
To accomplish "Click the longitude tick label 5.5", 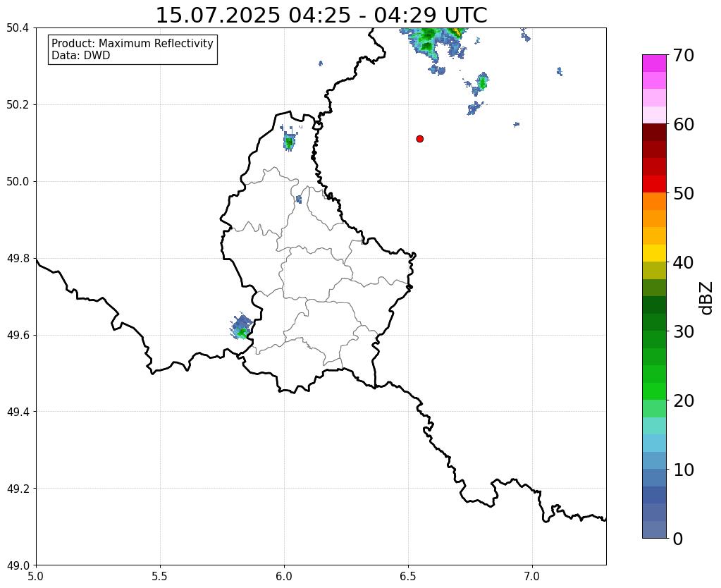I will (x=160, y=576).
